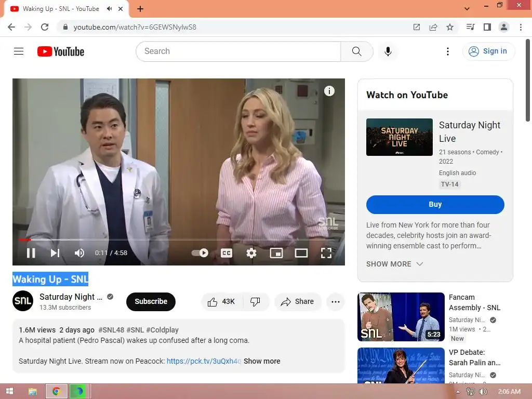Screen dimensions: 532x399
Task: Open more actions menu under video
Action: click(x=336, y=302)
